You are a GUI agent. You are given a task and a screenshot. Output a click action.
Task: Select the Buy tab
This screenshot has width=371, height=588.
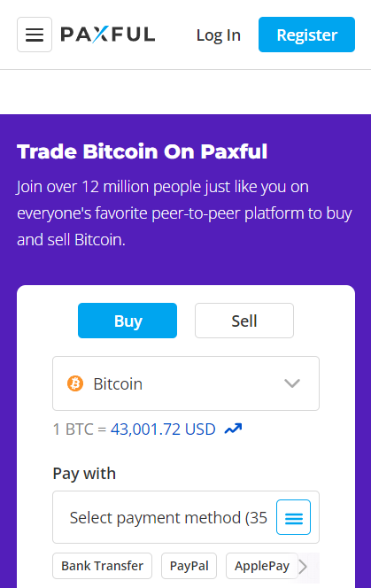point(128,321)
